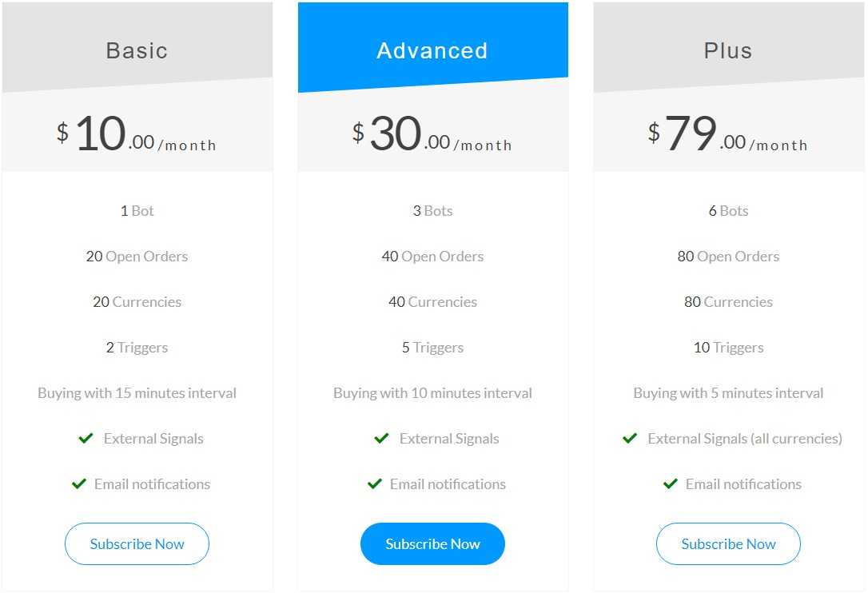Subscribe to the Basic plan
The height and width of the screenshot is (593, 868).
pyautogui.click(x=137, y=543)
